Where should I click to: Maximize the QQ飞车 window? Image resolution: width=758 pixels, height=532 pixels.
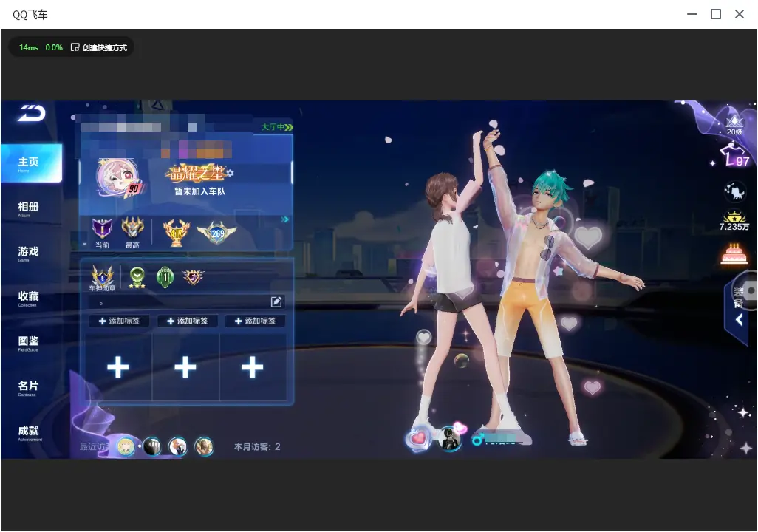coord(716,14)
